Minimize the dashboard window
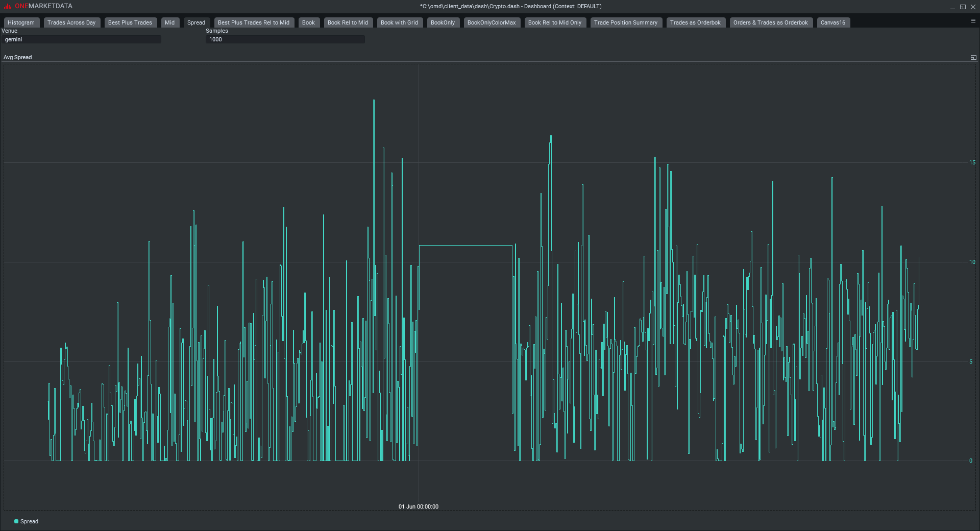This screenshot has height=531, width=980. point(952,7)
